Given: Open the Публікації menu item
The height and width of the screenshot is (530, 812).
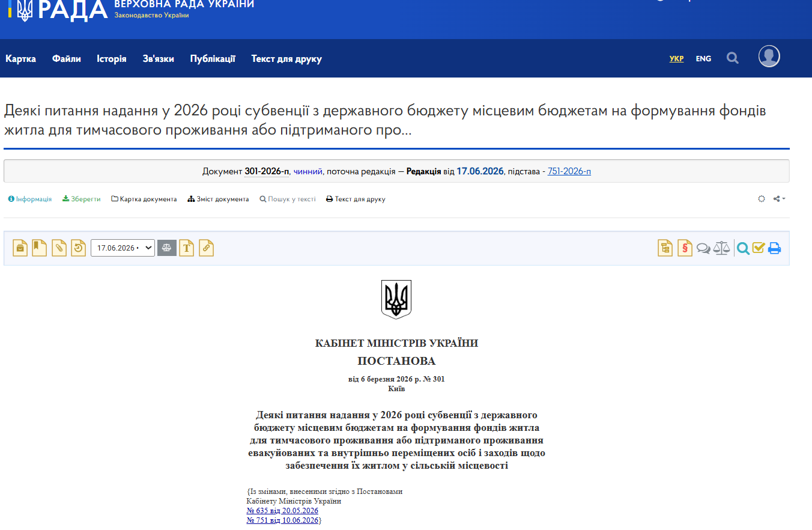Looking at the screenshot, I should pyautogui.click(x=213, y=59).
